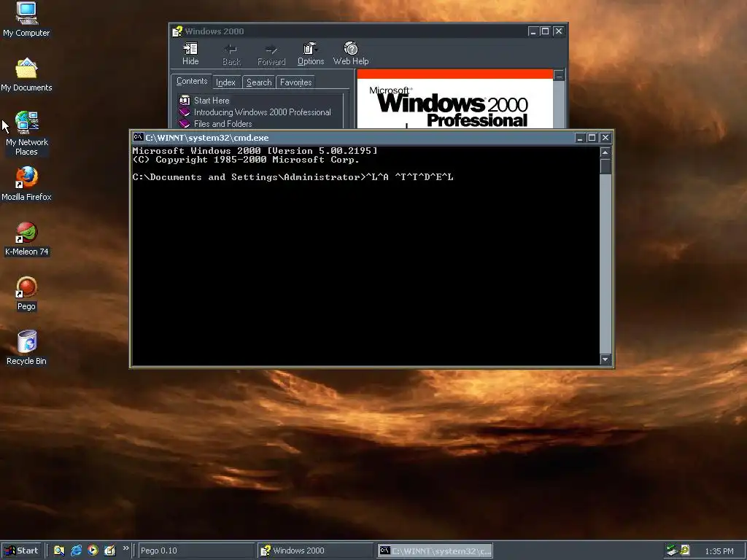Select the My Network Places icon
This screenshot has width=747, height=560.
(27, 133)
